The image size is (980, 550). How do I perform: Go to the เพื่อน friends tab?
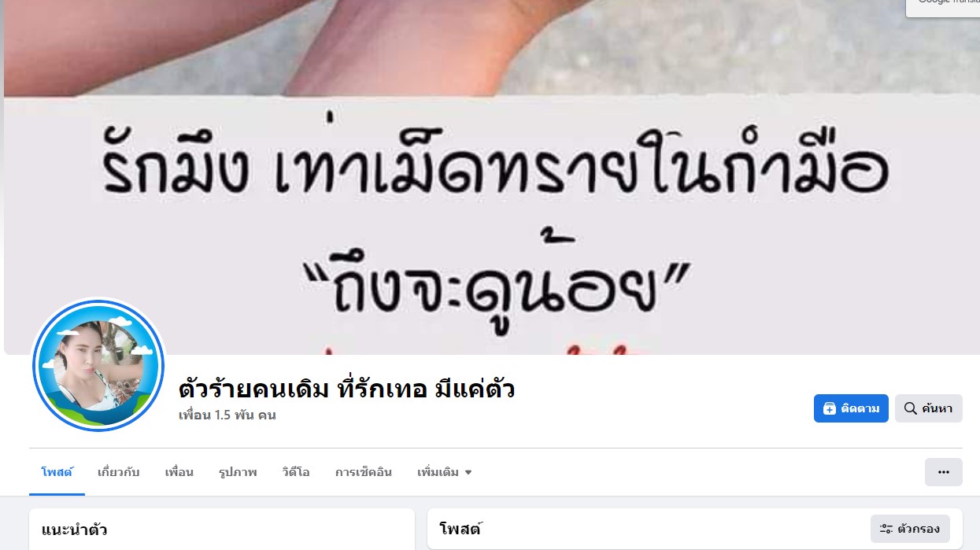click(x=179, y=472)
